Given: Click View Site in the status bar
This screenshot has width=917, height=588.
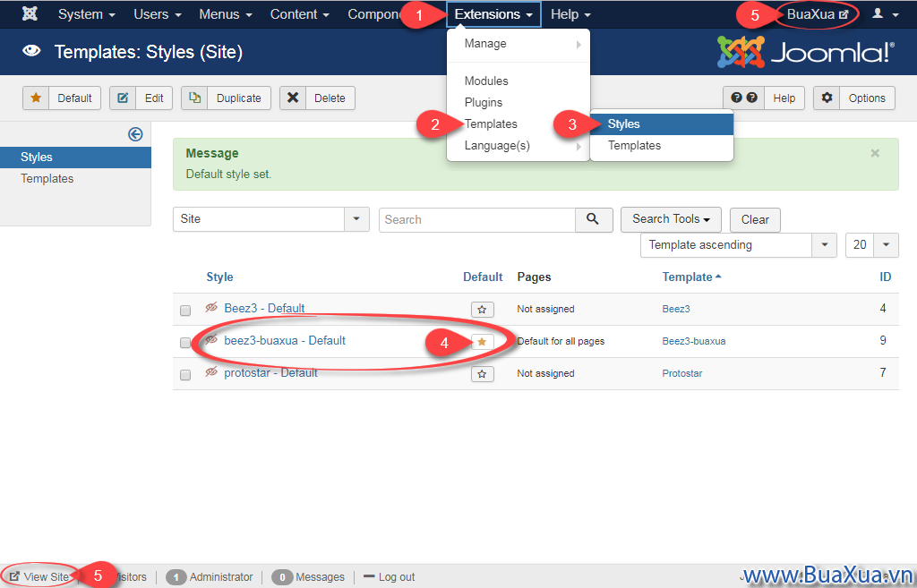Looking at the screenshot, I should coord(39,577).
